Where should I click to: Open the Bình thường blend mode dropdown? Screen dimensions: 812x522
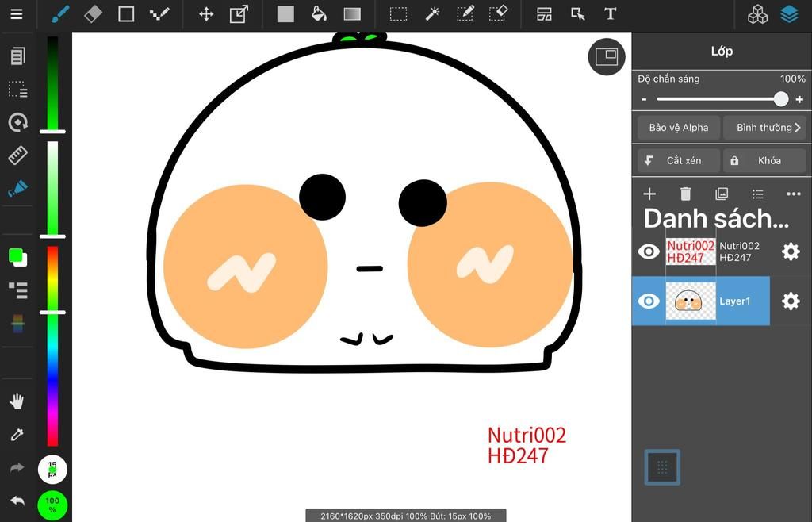point(764,128)
